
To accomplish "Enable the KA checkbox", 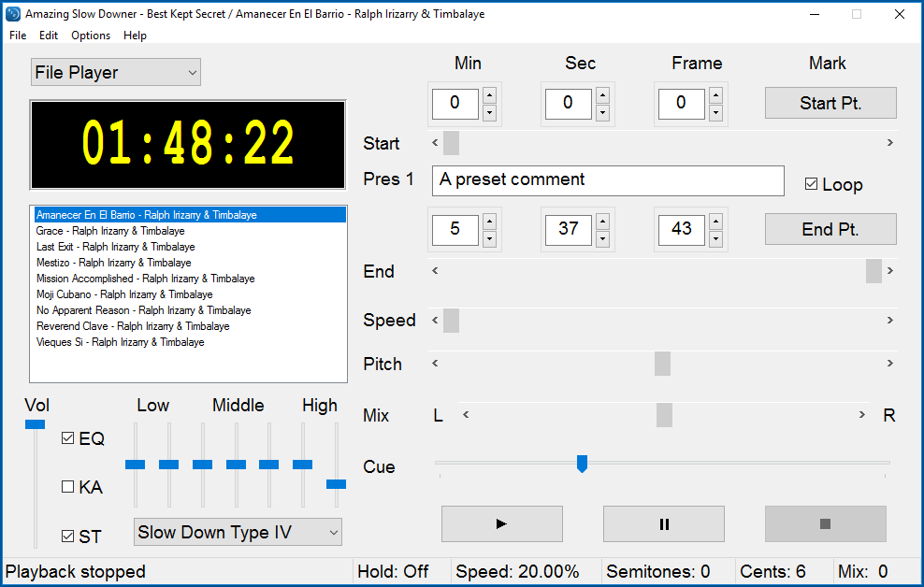I will 66,486.
